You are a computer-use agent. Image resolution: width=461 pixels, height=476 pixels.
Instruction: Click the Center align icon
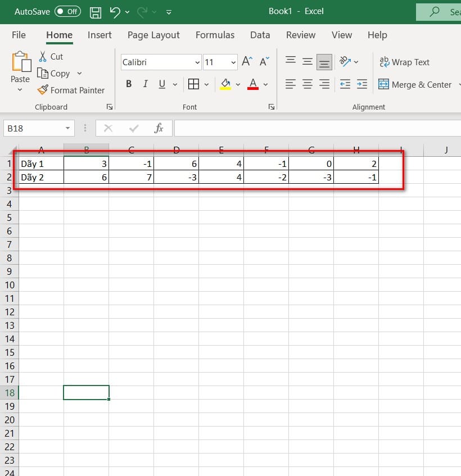[308, 84]
